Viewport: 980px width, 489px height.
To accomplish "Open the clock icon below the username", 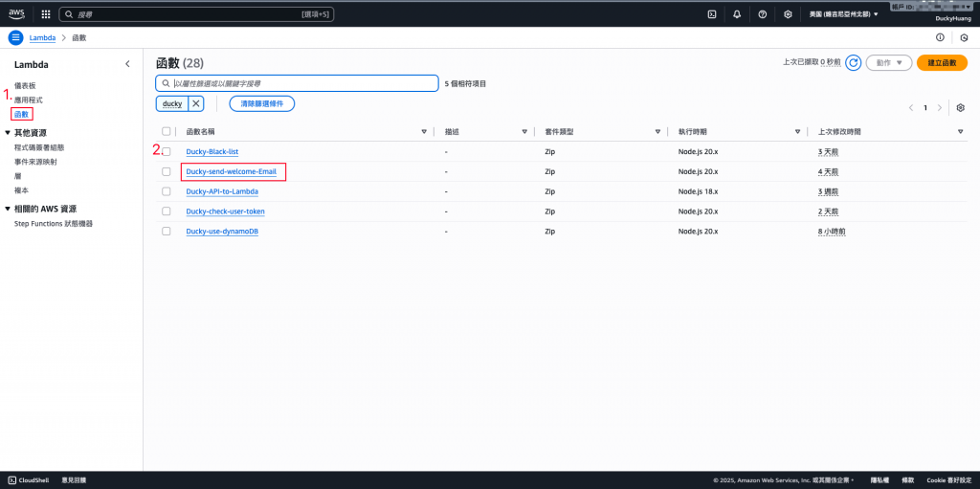I will click(x=965, y=37).
